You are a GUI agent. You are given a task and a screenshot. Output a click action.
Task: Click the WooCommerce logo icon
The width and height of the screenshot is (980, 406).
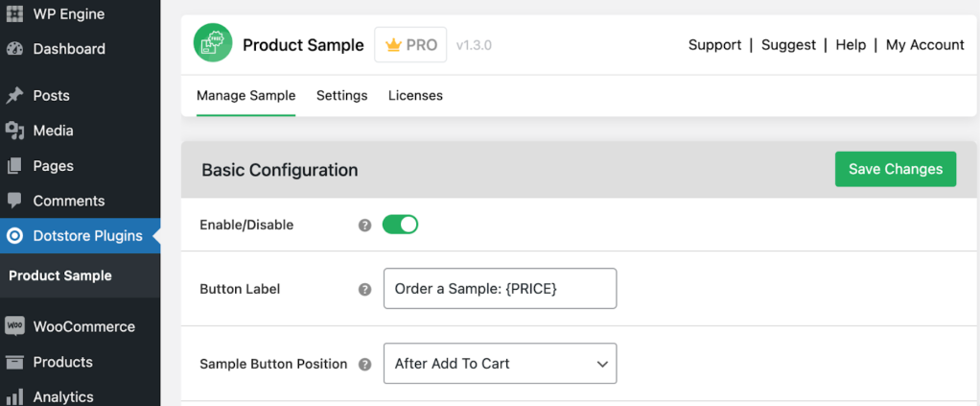pyautogui.click(x=14, y=326)
